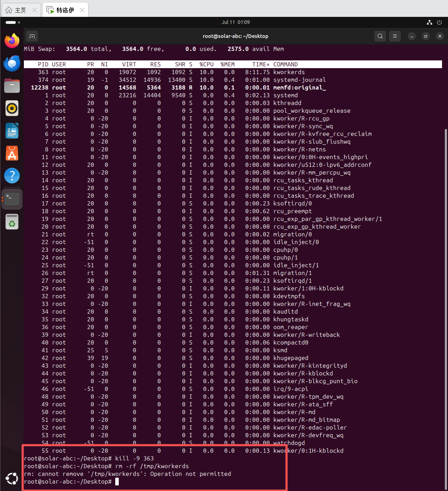This screenshot has height=491, width=448.
Task: Select the rcu_preempt process row
Action: 233,211
